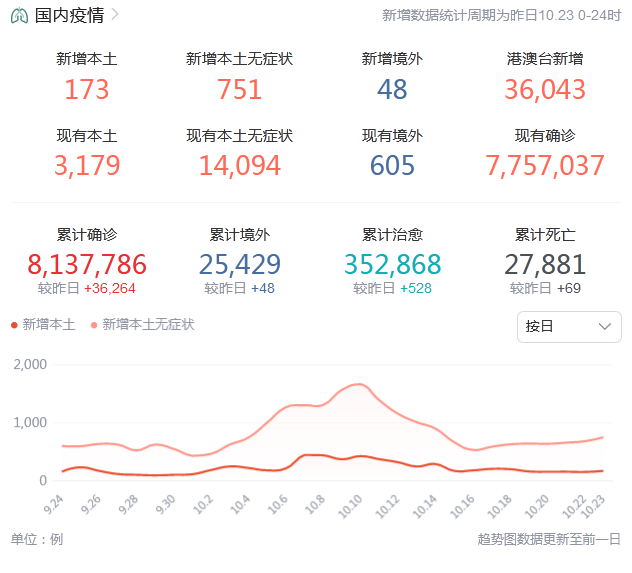This screenshot has height=573, width=632.
Task: Click the 新增境外 48 figure
Action: pos(392,89)
